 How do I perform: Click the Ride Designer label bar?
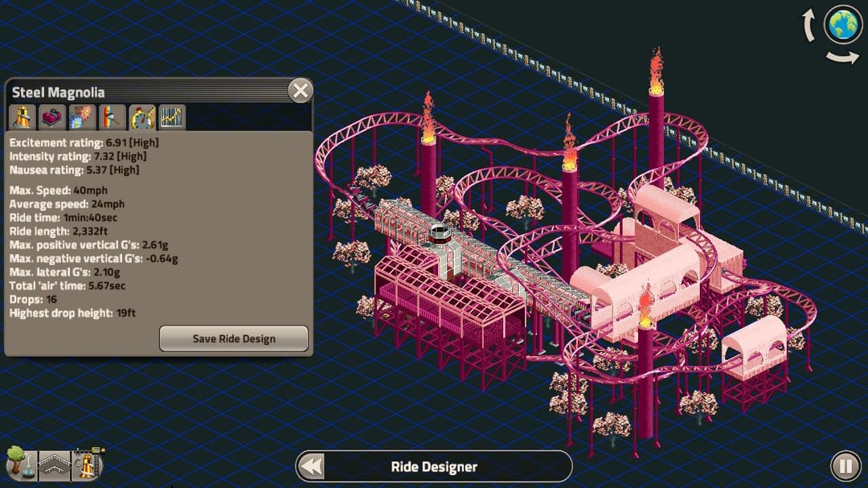pos(434,466)
